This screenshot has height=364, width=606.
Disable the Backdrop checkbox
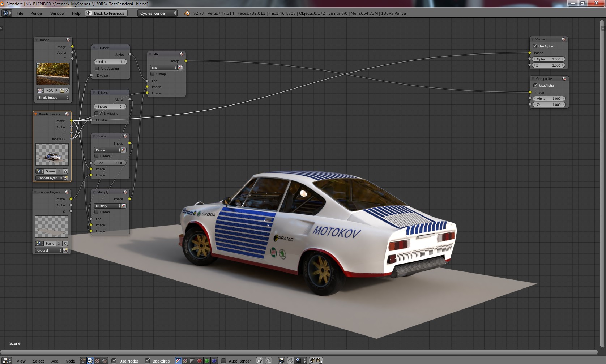click(x=147, y=361)
